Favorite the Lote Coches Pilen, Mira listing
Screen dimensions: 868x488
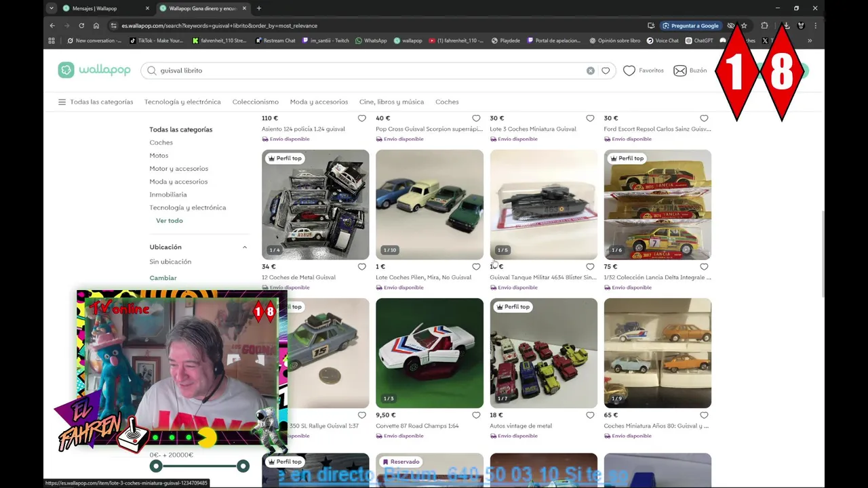tap(476, 267)
